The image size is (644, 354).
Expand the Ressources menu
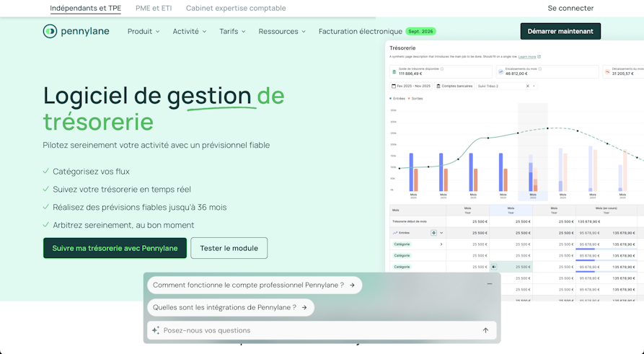coord(282,31)
